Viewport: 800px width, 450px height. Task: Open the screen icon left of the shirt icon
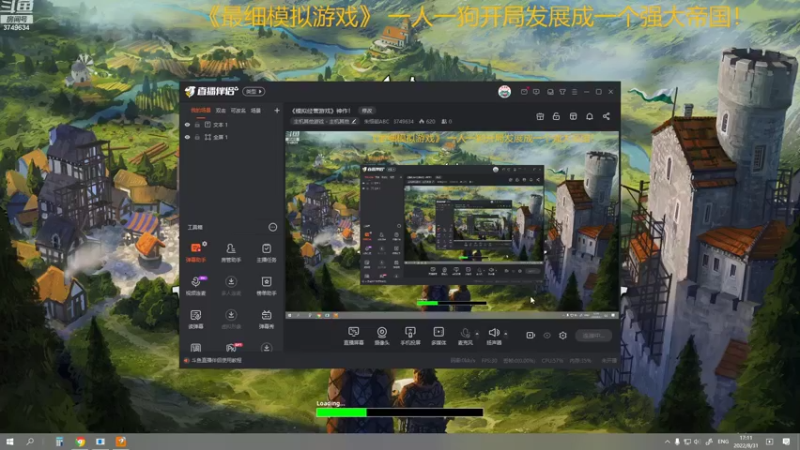coord(550,92)
